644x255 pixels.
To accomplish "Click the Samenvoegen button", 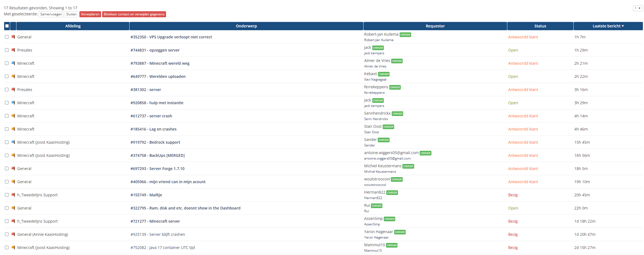I will tap(51, 14).
